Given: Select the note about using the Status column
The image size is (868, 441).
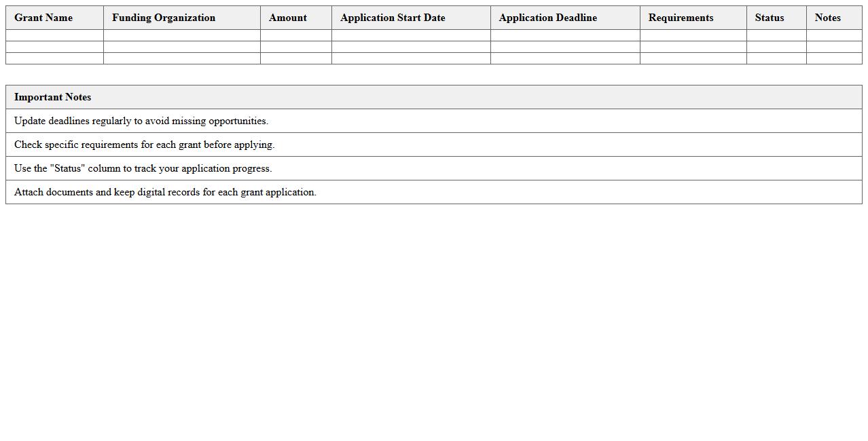Looking at the screenshot, I should tap(143, 168).
